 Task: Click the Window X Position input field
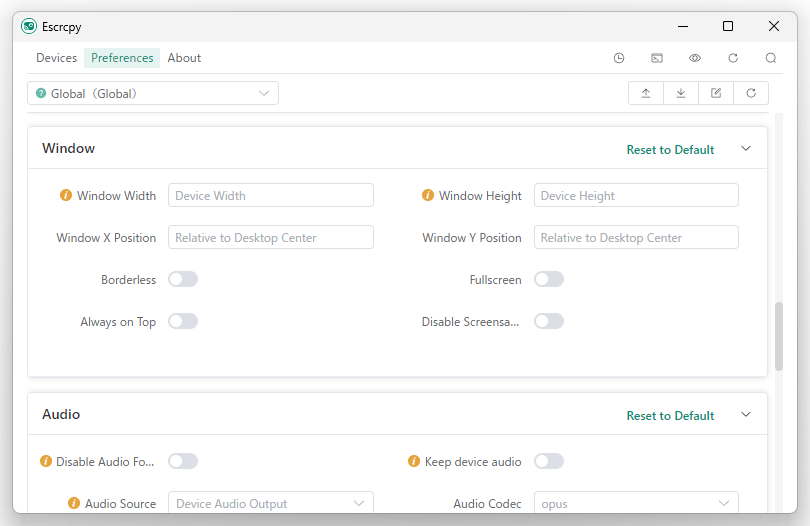271,237
